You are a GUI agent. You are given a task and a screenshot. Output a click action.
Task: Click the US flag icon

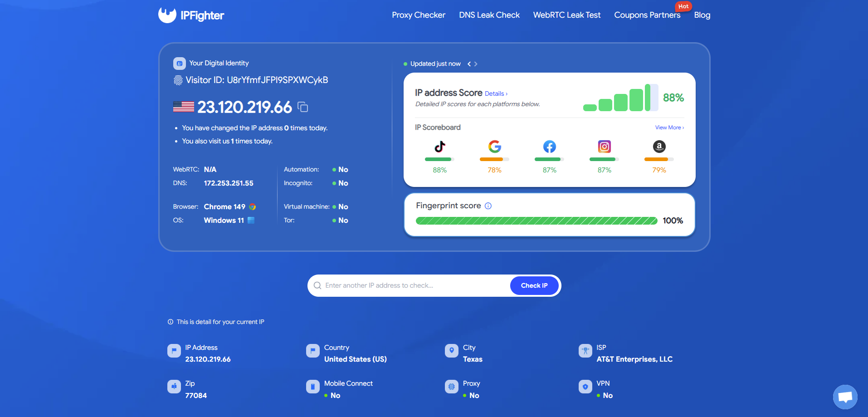[183, 107]
